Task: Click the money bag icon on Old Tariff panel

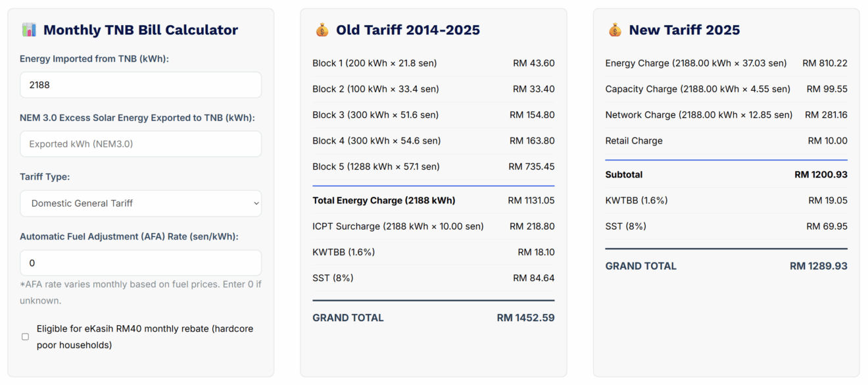Action: (320, 29)
